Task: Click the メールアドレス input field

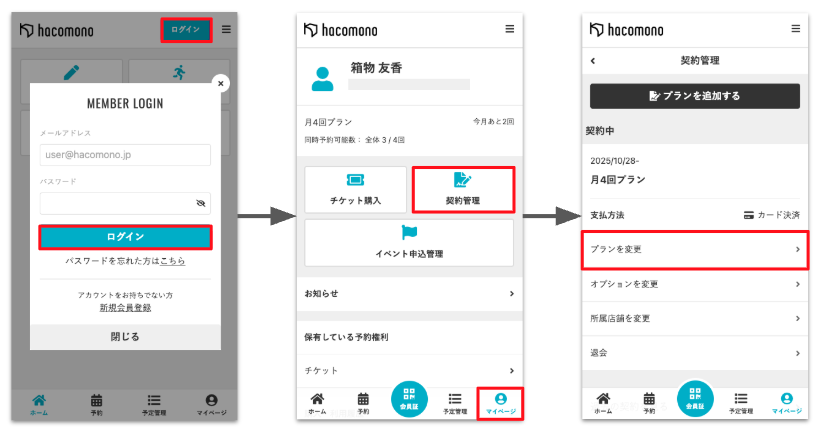Action: [x=125, y=155]
